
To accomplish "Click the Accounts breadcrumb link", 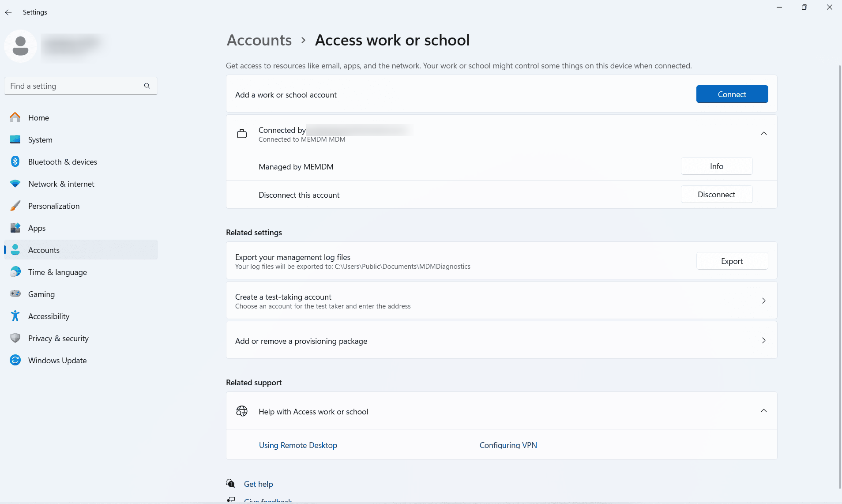I will click(259, 40).
